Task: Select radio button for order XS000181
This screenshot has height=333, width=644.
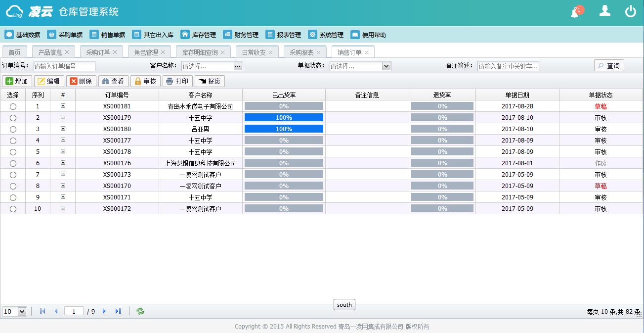Action: click(13, 106)
